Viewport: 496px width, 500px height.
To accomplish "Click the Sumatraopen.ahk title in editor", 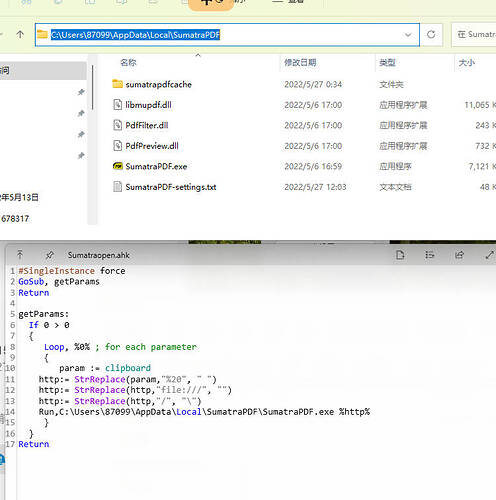I will [99, 255].
